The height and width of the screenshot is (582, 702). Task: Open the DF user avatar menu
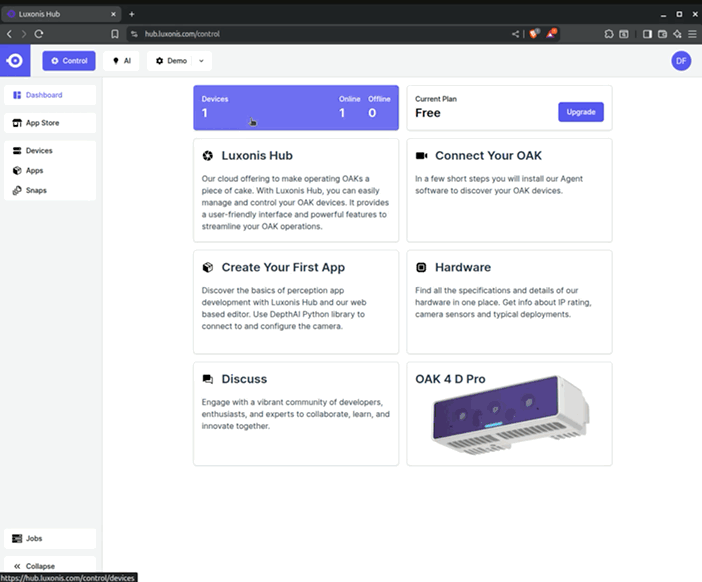point(681,61)
